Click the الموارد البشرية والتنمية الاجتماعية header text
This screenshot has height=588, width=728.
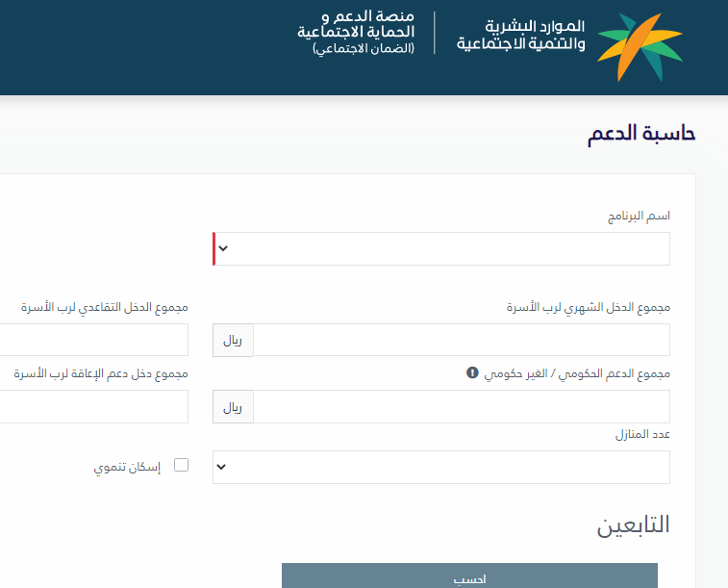pos(520,34)
